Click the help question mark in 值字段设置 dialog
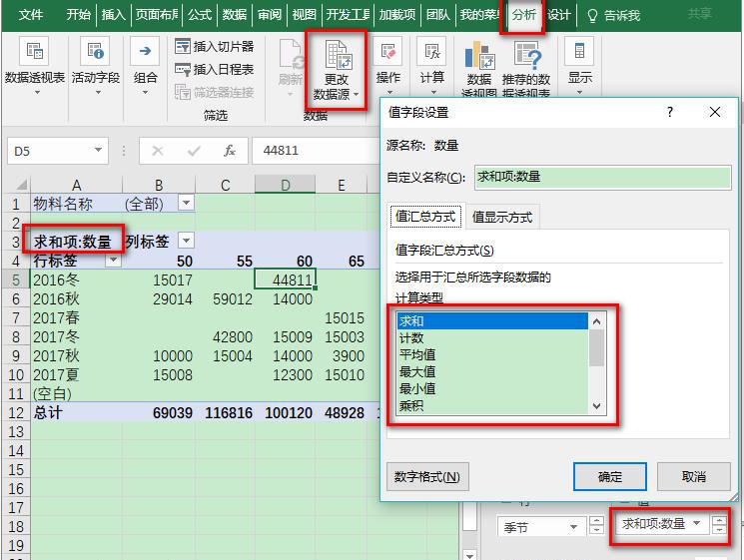The height and width of the screenshot is (560, 744). pos(670,113)
